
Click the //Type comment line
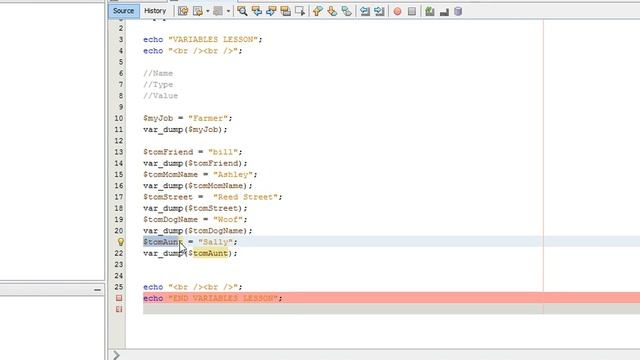click(158, 84)
